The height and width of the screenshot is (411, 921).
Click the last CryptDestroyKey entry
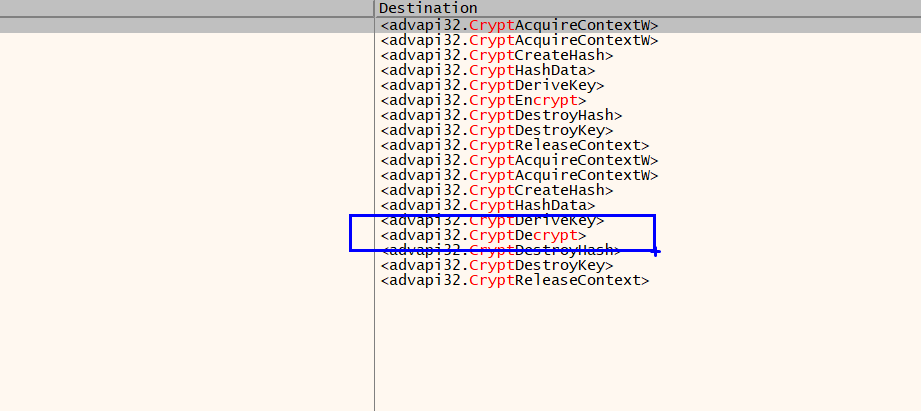click(x=496, y=266)
